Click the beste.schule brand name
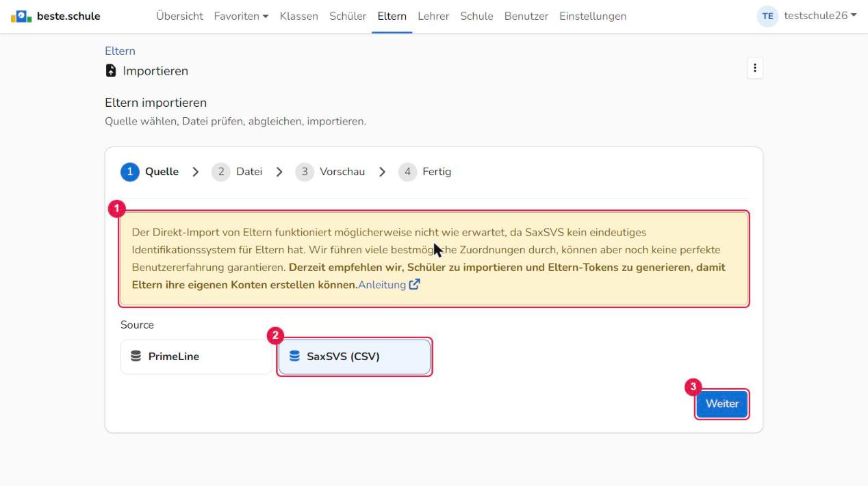The height and width of the screenshot is (486, 868). (68, 16)
